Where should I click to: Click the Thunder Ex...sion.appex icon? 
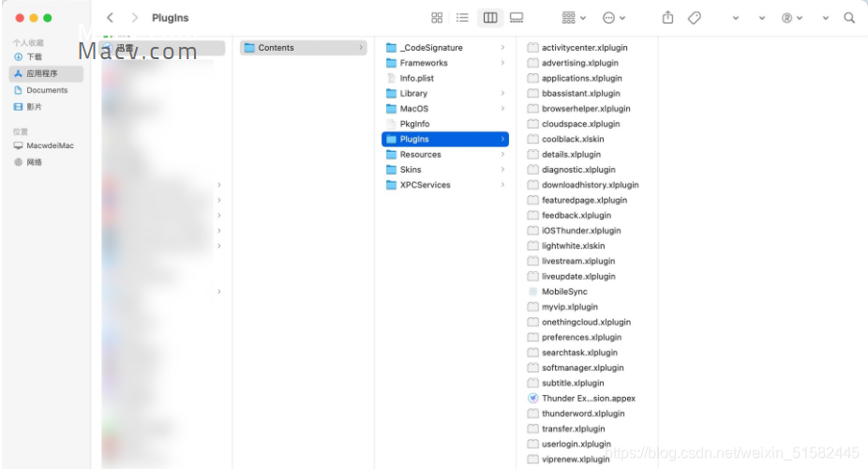click(x=533, y=398)
